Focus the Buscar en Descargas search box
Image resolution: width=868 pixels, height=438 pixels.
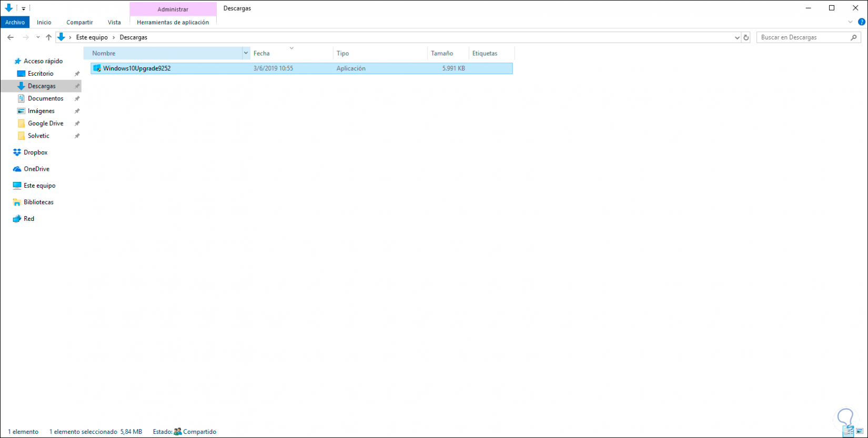pyautogui.click(x=809, y=37)
